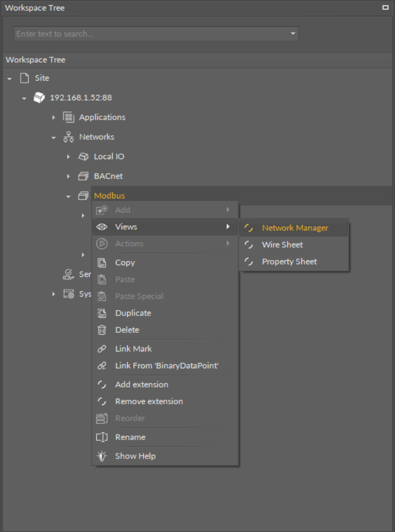Viewport: 395px width, 532px height.
Task: Click the Link Mark chain icon
Action: click(x=102, y=349)
